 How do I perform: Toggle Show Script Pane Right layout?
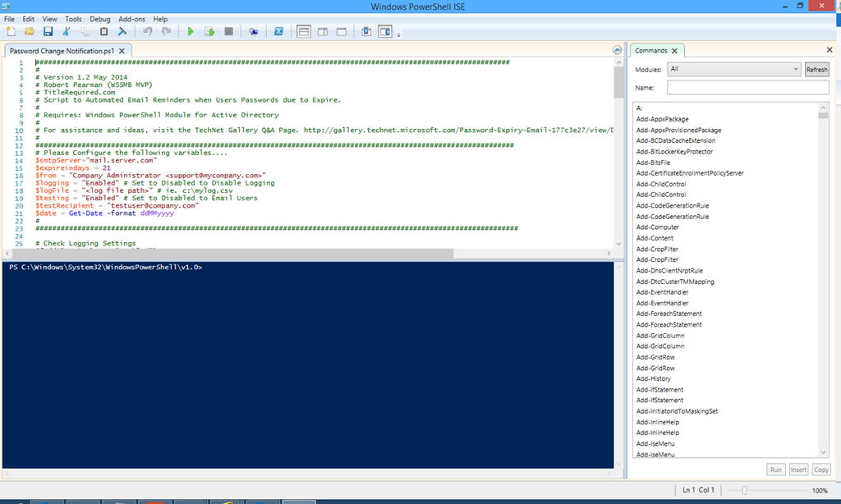[322, 32]
